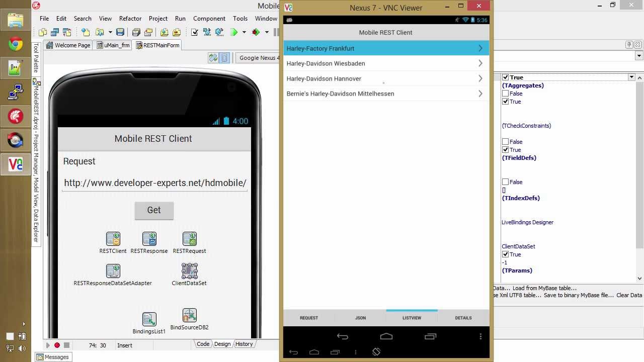Select the ClientDataSet component icon
Screen dimensions: 644x362
point(190,270)
